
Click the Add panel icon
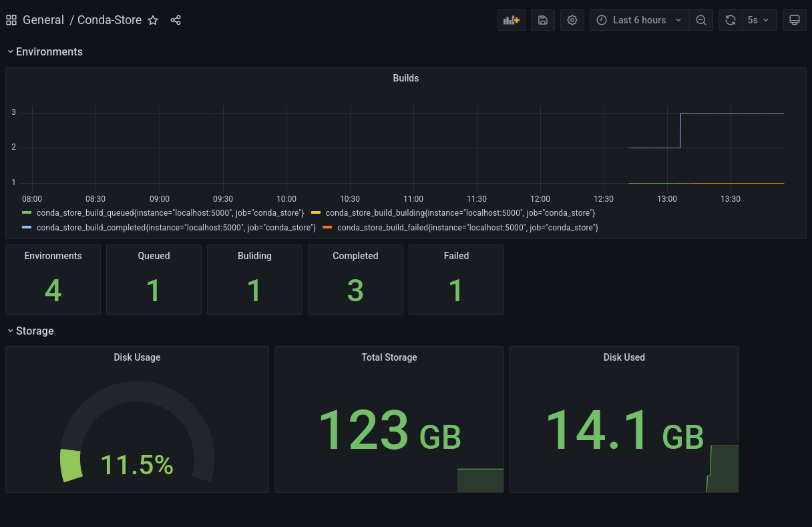click(x=512, y=20)
